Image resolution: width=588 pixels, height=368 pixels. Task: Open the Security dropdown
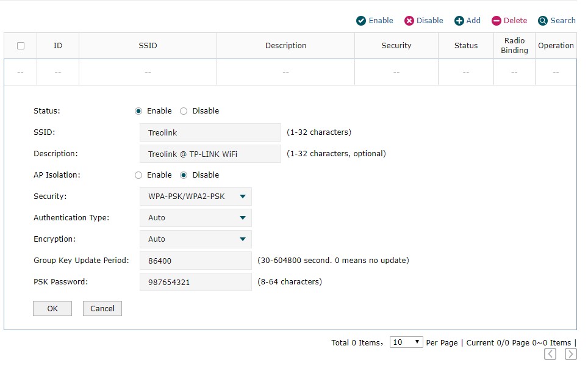195,197
